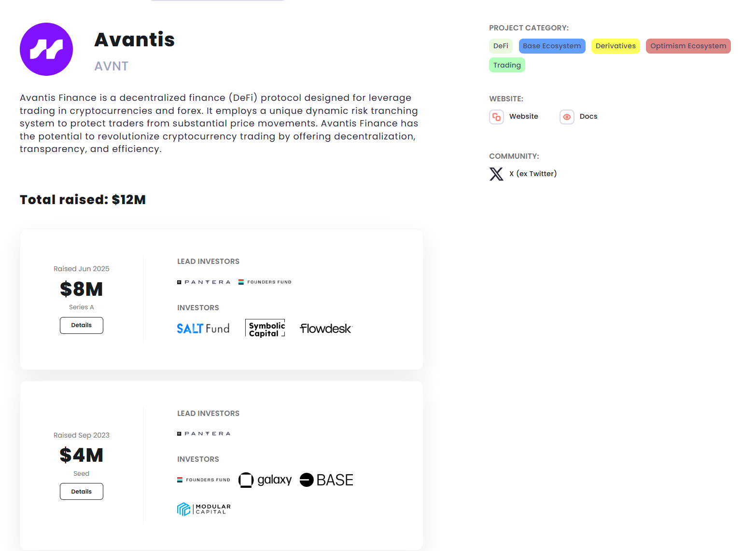756x551 pixels.
Task: Click the Galaxy investor logo
Action: [x=265, y=480]
